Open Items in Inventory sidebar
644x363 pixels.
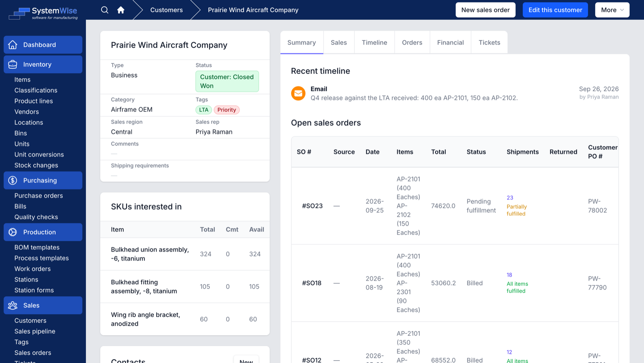coord(23,80)
